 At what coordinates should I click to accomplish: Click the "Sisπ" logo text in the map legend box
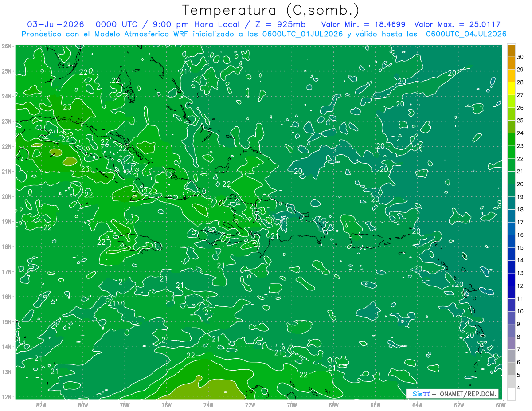pyautogui.click(x=421, y=394)
